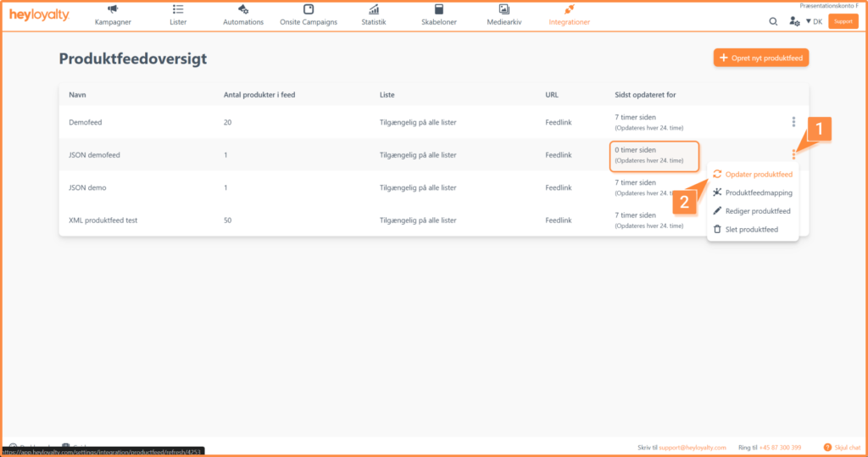
Task: Open three-dot menu for Demofeed row
Action: pos(793,122)
